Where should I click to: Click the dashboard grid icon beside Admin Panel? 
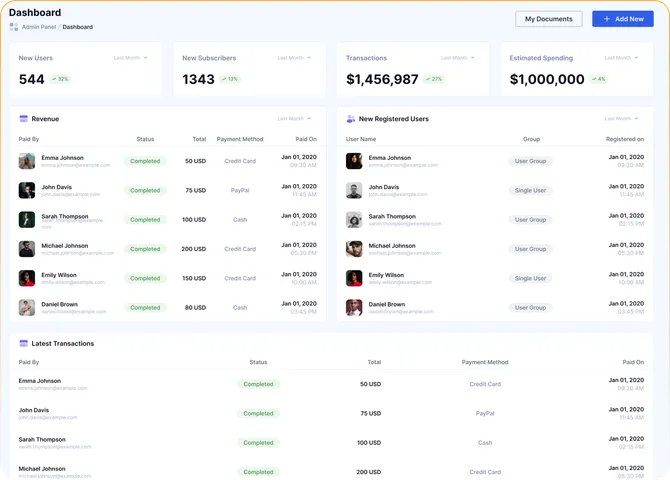14,27
